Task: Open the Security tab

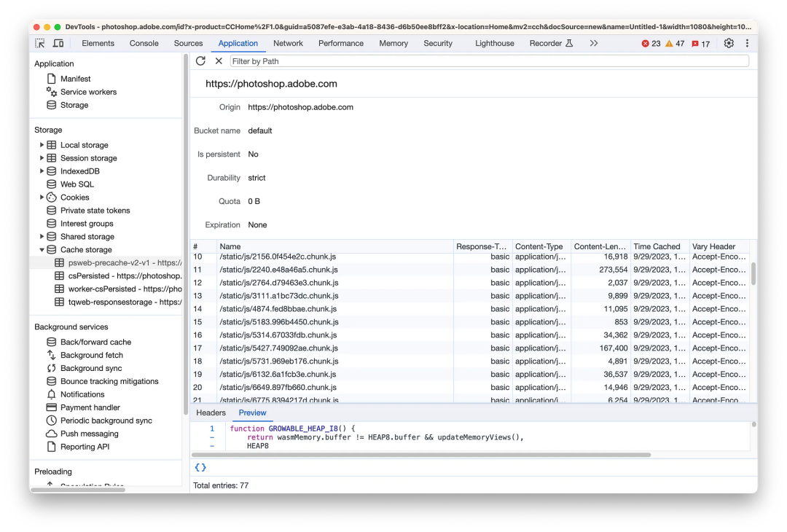Action: point(438,43)
